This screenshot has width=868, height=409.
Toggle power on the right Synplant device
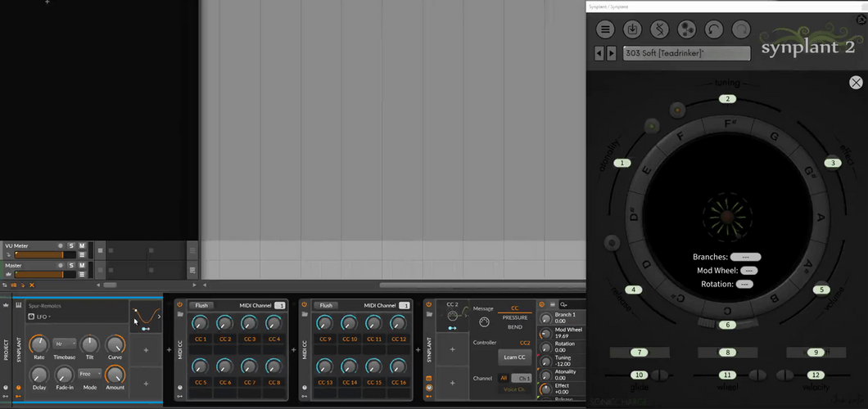(x=429, y=304)
